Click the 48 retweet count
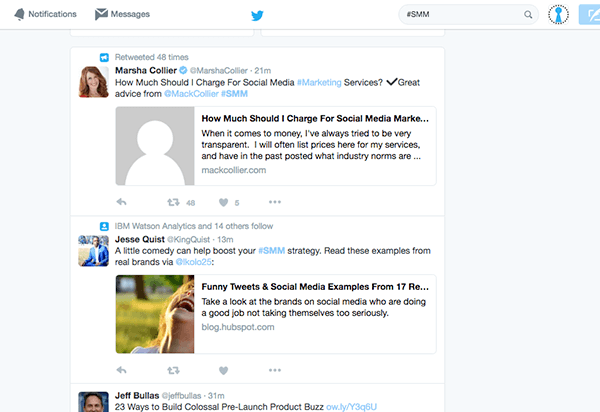The image size is (600, 412). point(191,203)
